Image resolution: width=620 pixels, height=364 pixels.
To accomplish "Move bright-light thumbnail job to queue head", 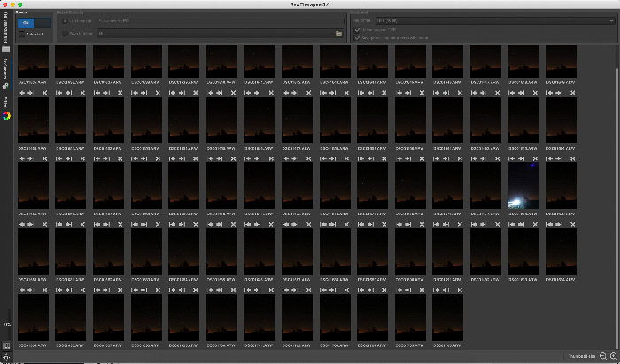I will [513, 159].
